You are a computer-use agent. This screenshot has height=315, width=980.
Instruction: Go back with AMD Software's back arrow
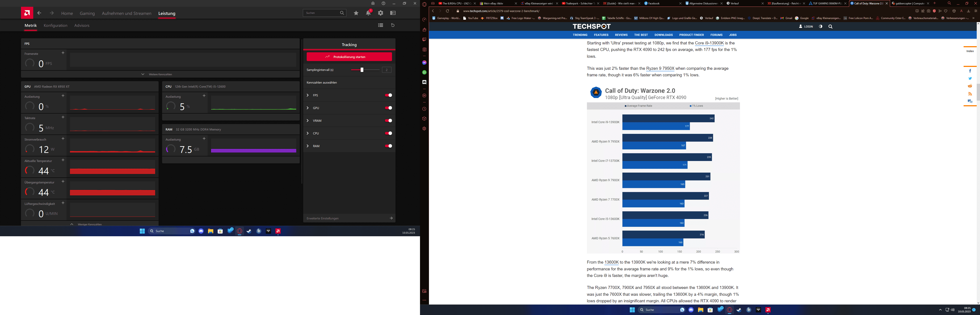[39, 13]
